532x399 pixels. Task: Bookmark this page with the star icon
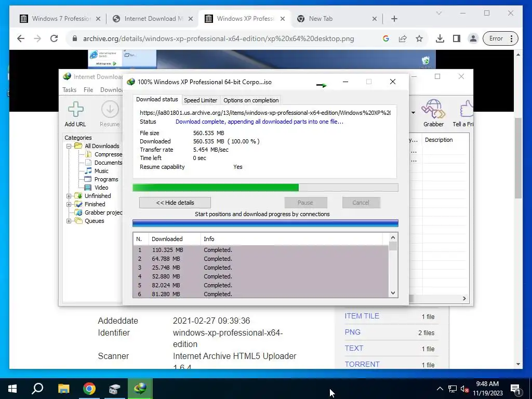[419, 38]
